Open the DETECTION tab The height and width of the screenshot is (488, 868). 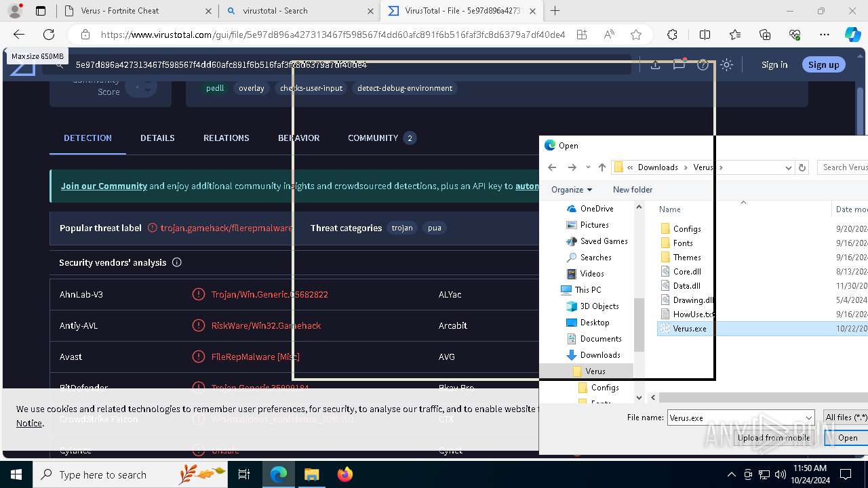pos(87,138)
